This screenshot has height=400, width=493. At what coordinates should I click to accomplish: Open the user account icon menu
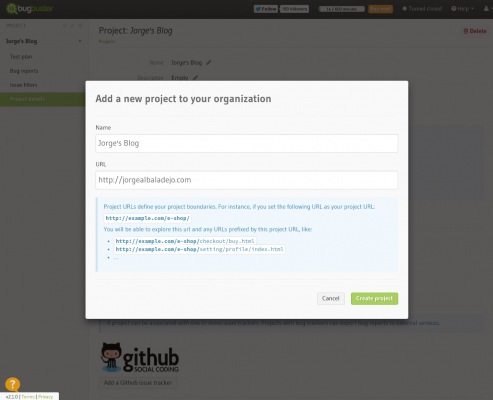[486, 9]
